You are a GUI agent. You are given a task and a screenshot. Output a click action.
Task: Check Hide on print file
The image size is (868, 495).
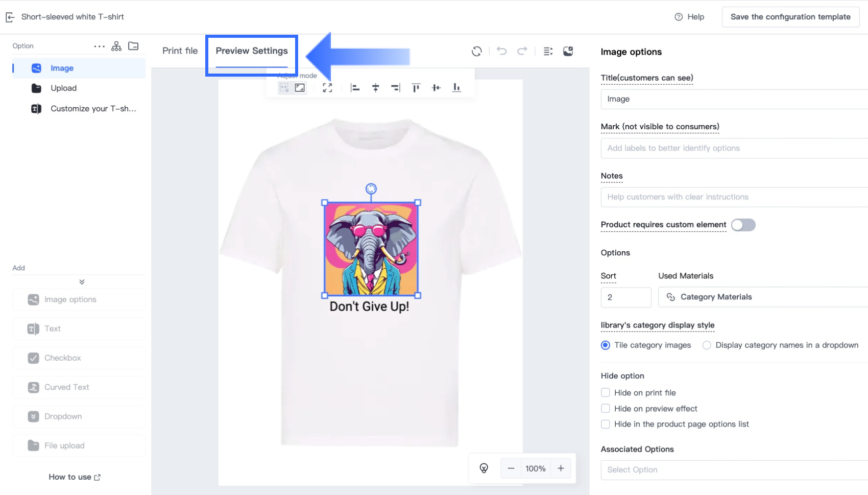606,393
